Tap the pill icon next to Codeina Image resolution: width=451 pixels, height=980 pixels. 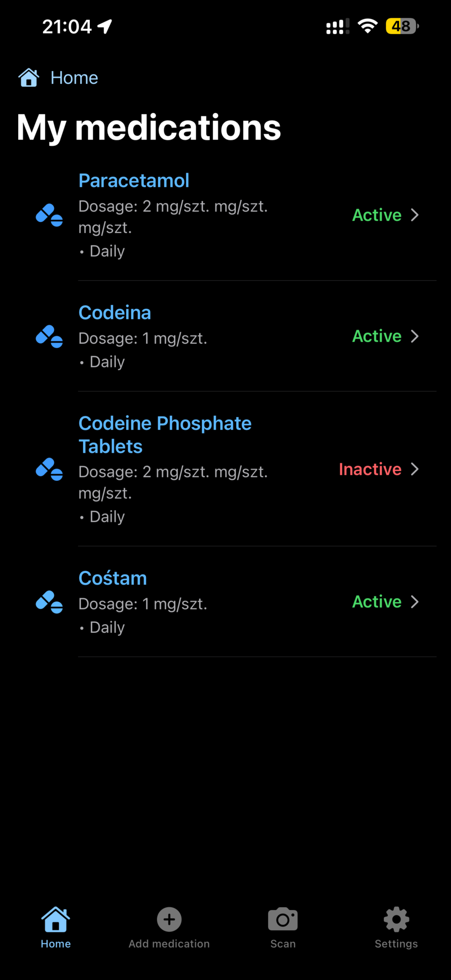pyautogui.click(x=50, y=336)
